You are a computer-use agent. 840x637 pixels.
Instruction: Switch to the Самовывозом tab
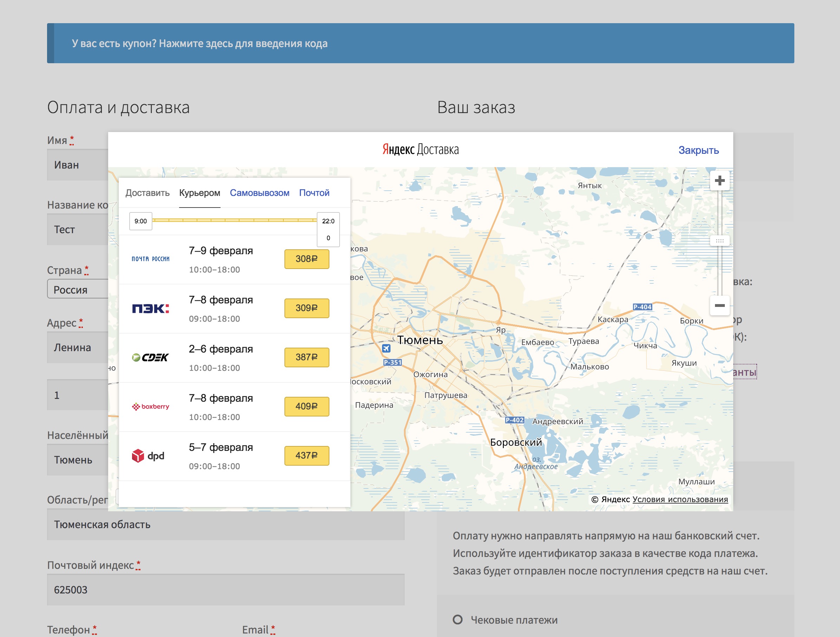[x=260, y=193]
